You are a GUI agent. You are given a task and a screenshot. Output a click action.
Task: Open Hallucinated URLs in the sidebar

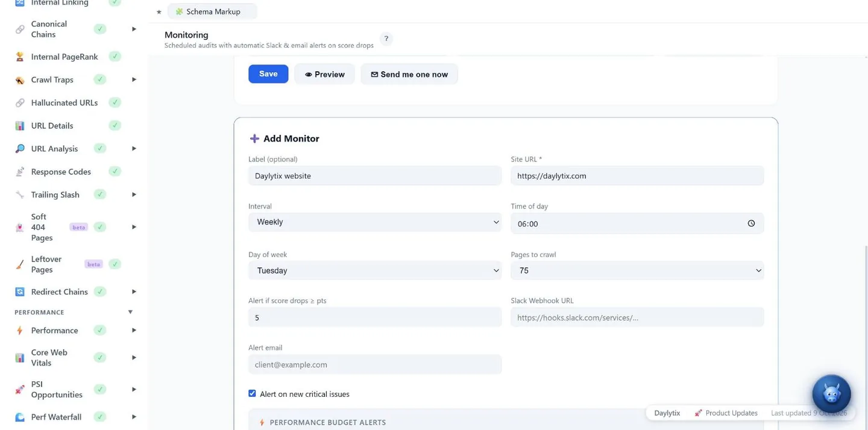tap(64, 103)
